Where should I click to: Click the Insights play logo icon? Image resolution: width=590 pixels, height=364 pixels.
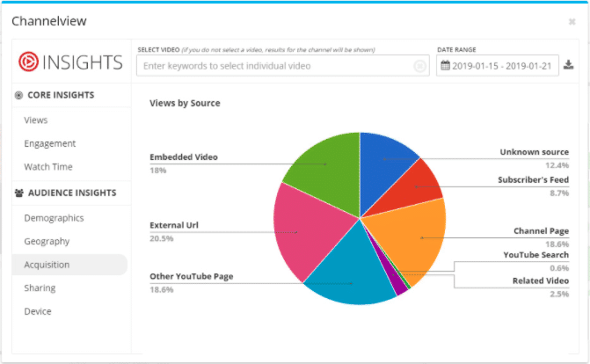(x=28, y=62)
